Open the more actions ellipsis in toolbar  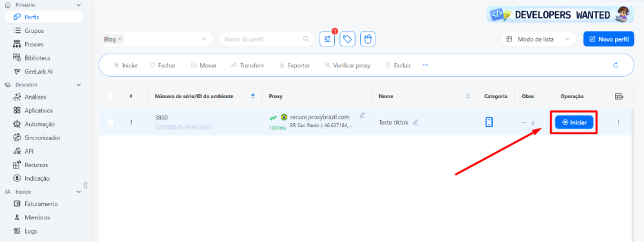tap(426, 65)
